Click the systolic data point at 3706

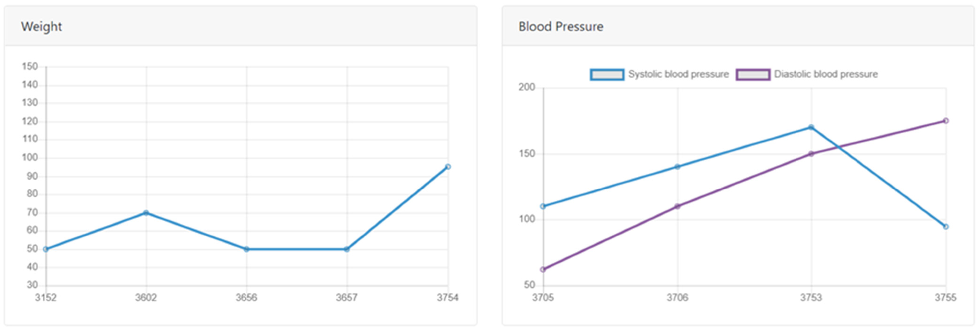click(677, 167)
